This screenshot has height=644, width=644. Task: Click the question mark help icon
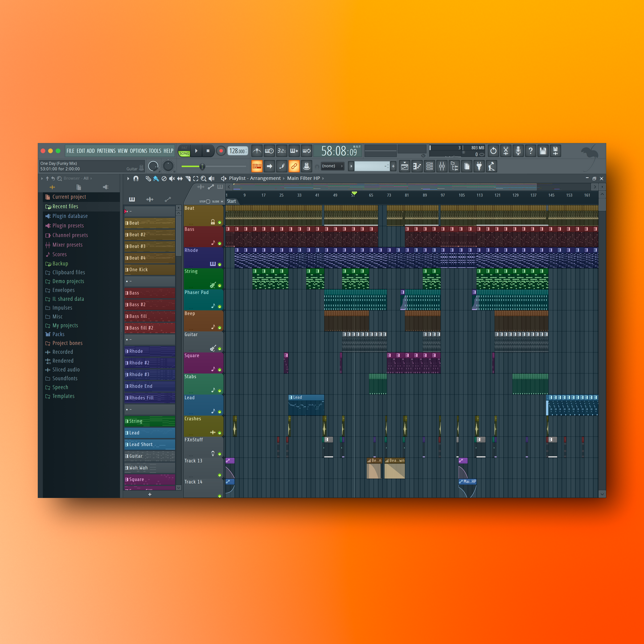(x=530, y=151)
